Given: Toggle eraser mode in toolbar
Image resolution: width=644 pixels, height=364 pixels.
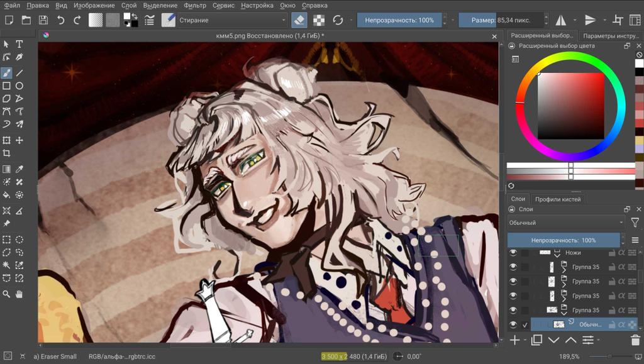Looking at the screenshot, I should [x=299, y=20].
